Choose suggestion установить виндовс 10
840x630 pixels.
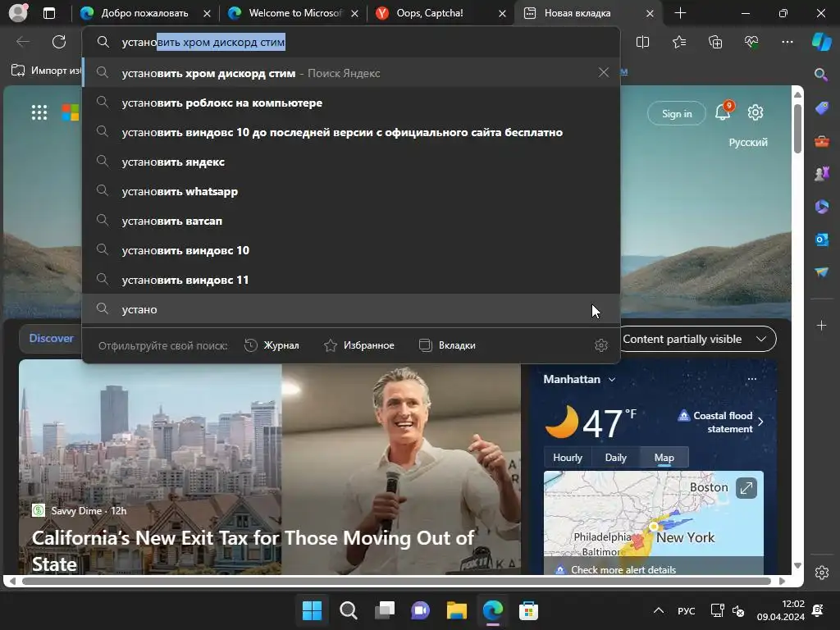[351, 250]
